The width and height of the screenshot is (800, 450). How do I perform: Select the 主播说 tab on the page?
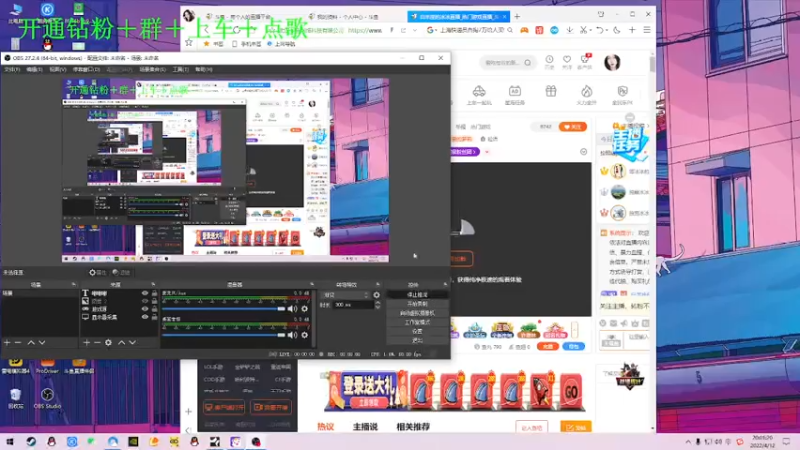(365, 427)
